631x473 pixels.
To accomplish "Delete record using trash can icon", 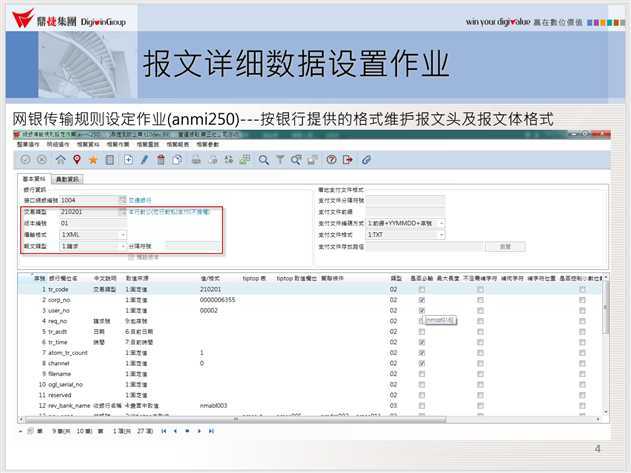I will point(161,160).
